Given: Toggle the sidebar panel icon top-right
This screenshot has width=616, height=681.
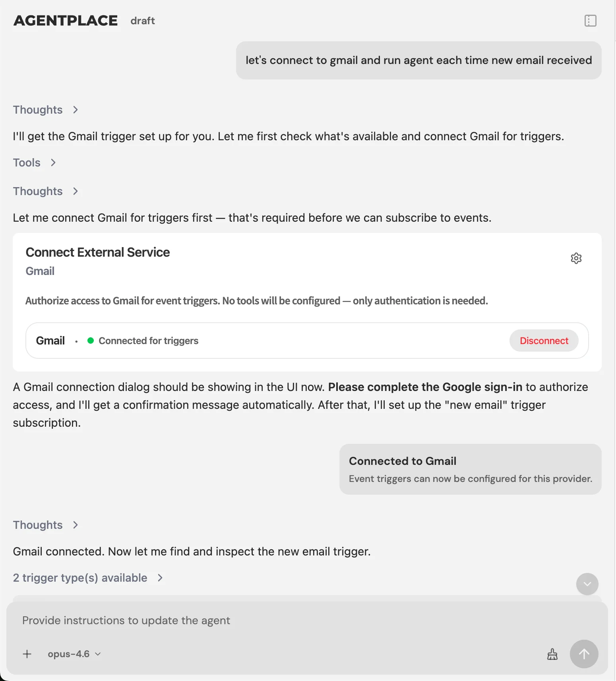Looking at the screenshot, I should tap(591, 21).
